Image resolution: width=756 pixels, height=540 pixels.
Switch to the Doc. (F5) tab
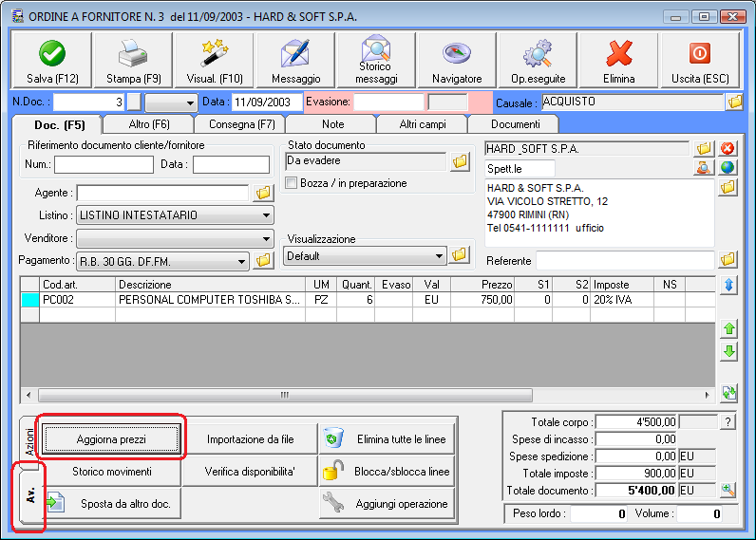pyautogui.click(x=59, y=125)
